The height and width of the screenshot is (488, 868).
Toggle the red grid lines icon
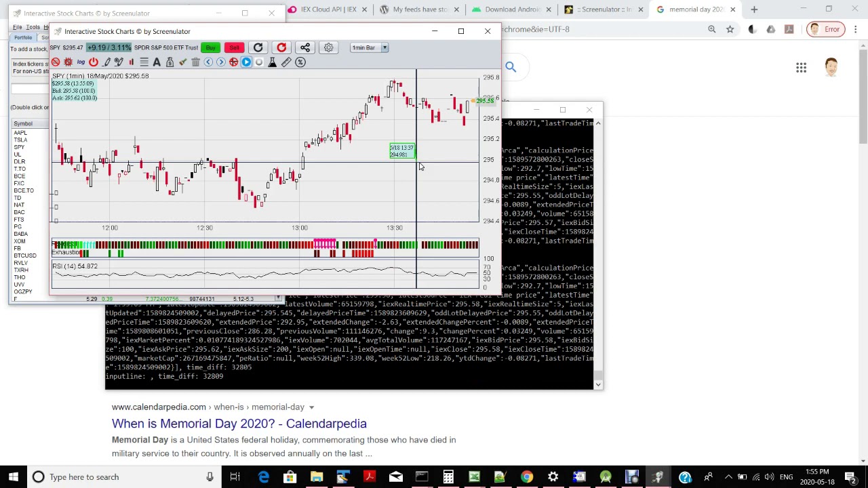coord(68,62)
